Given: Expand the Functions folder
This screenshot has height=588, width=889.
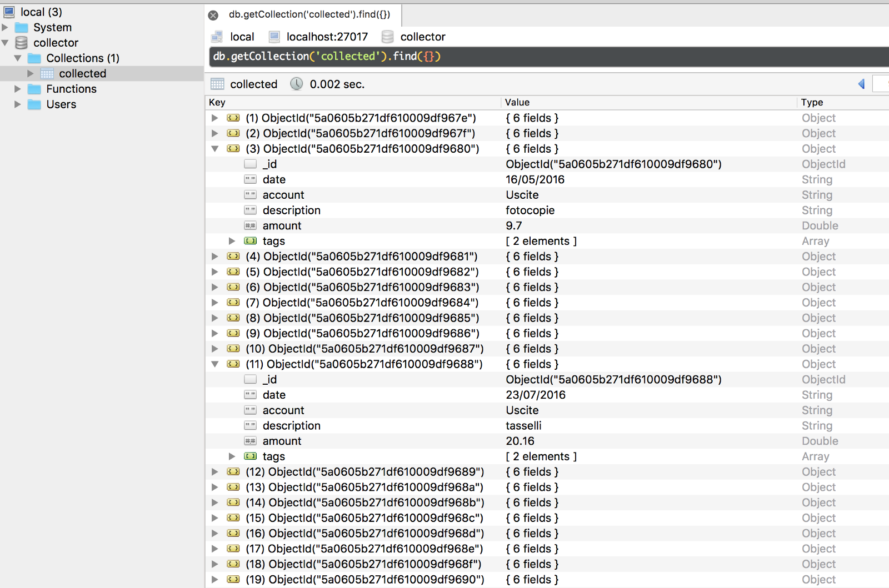Looking at the screenshot, I should click(x=18, y=89).
